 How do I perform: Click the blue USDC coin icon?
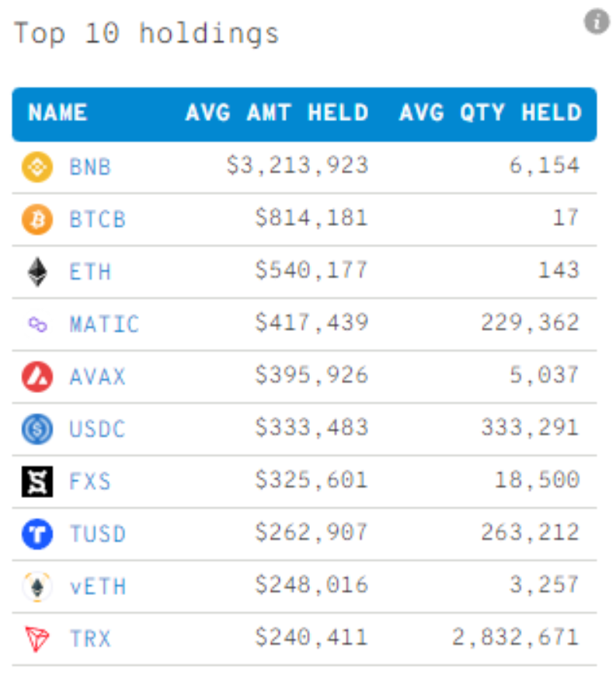(37, 429)
